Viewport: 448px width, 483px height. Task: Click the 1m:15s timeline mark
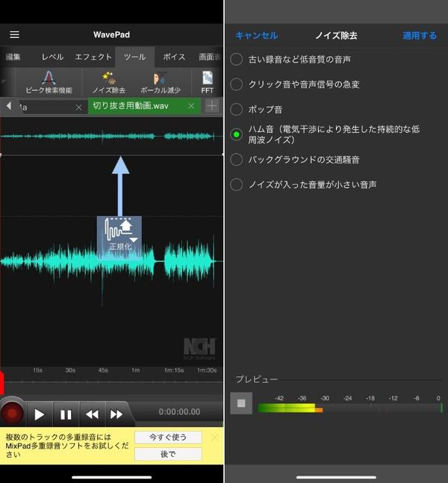click(174, 370)
